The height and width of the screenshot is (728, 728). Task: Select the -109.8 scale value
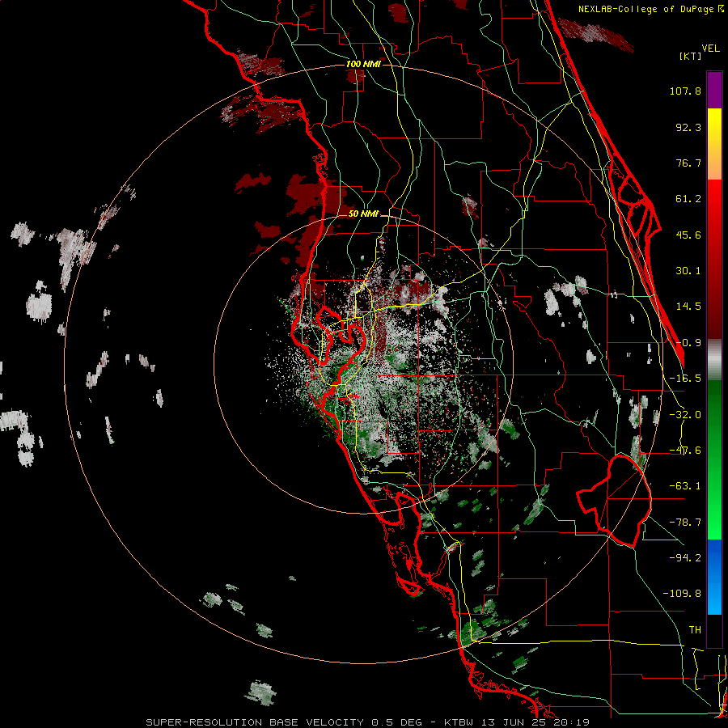pos(682,594)
